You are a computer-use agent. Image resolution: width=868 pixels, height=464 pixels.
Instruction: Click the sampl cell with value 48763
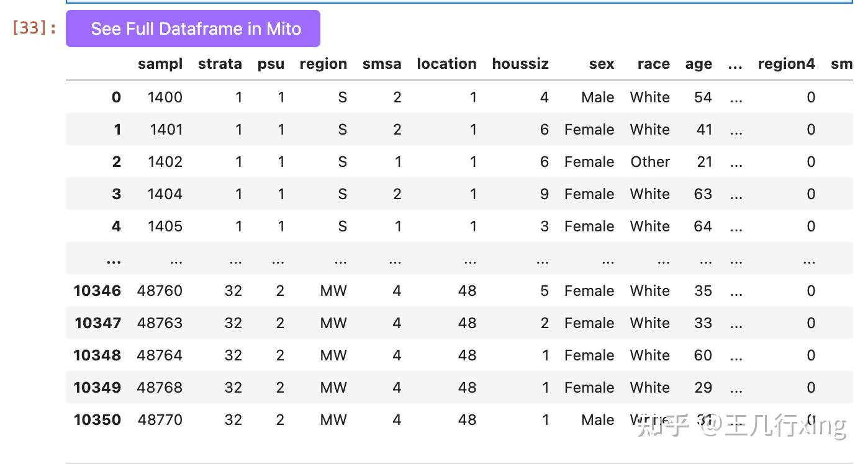coord(160,323)
